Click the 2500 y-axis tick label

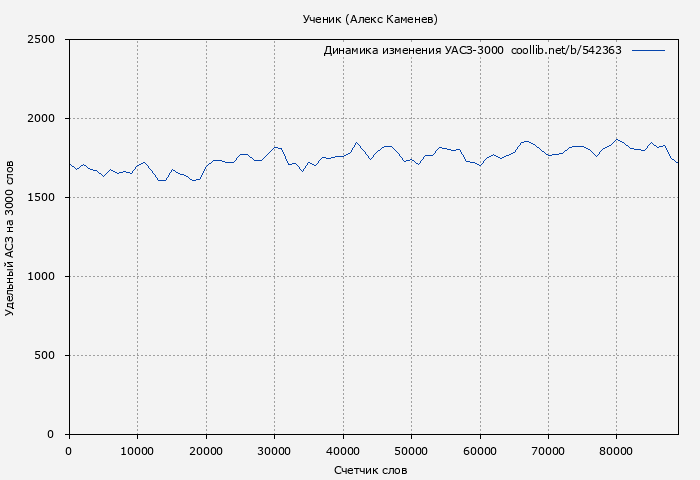point(47,40)
